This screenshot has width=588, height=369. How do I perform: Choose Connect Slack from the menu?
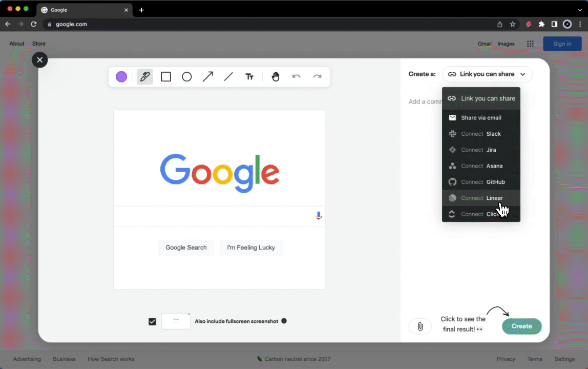(480, 134)
